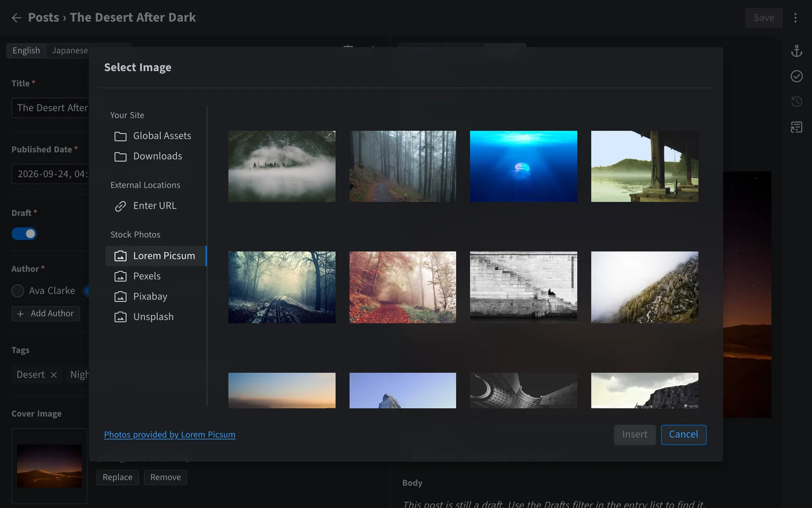The height and width of the screenshot is (508, 812).
Task: Switch to the English language tab
Action: tap(26, 50)
